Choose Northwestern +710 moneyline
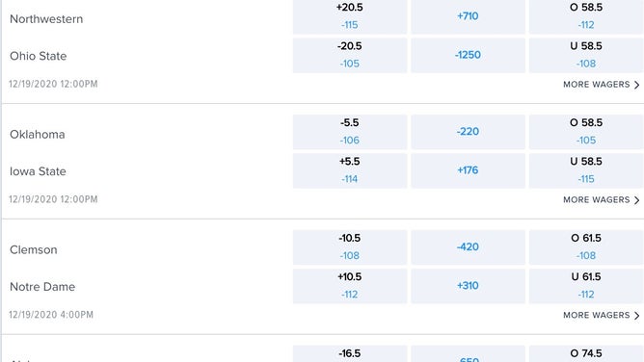The image size is (644, 362). click(x=468, y=16)
